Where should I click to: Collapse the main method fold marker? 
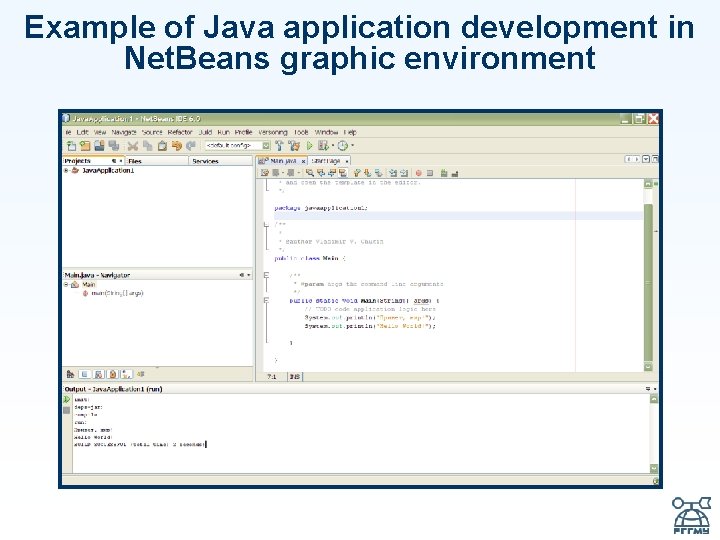pyautogui.click(x=266, y=300)
